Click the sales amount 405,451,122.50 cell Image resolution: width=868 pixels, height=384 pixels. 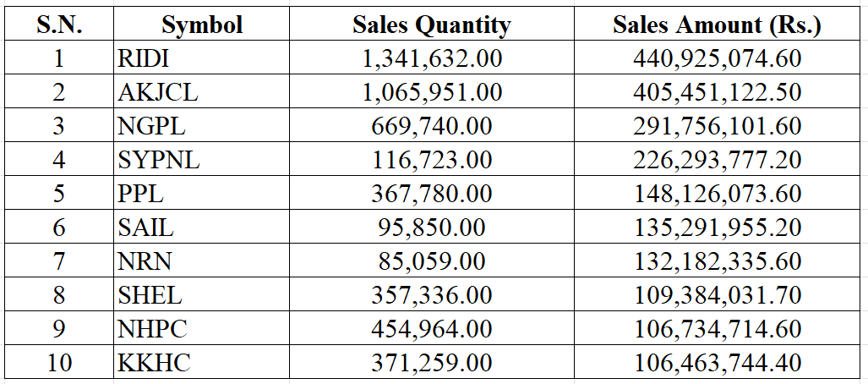[x=717, y=92]
